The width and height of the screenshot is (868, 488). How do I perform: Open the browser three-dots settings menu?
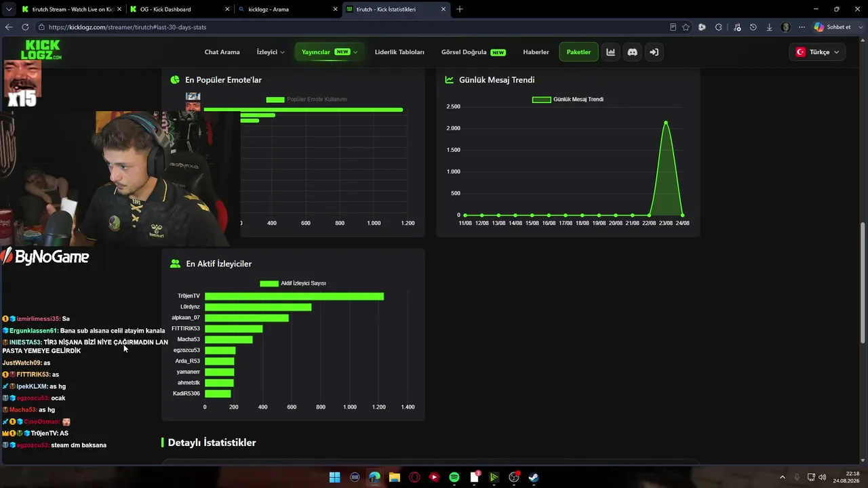[x=802, y=27]
